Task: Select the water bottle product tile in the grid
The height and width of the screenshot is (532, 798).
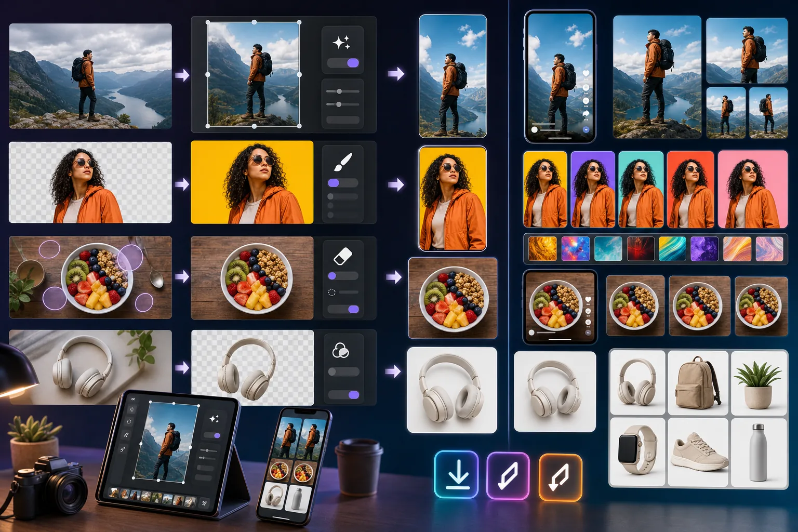Action: pyautogui.click(x=759, y=452)
